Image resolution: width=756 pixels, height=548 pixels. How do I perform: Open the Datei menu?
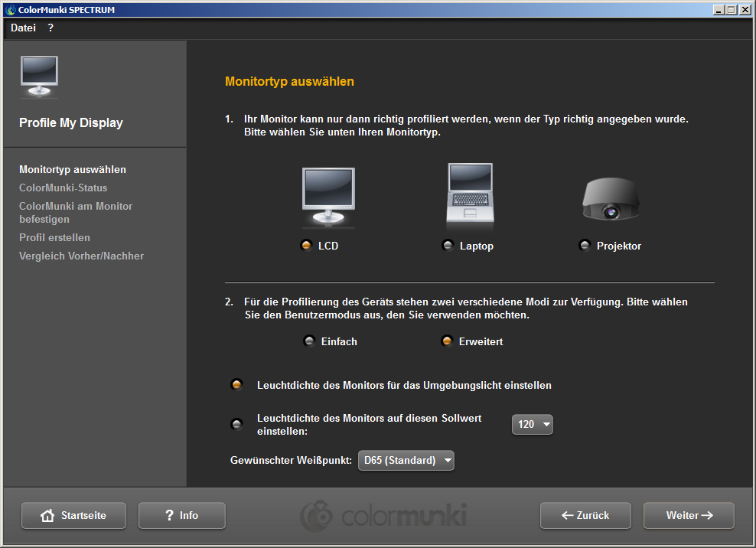[23, 28]
